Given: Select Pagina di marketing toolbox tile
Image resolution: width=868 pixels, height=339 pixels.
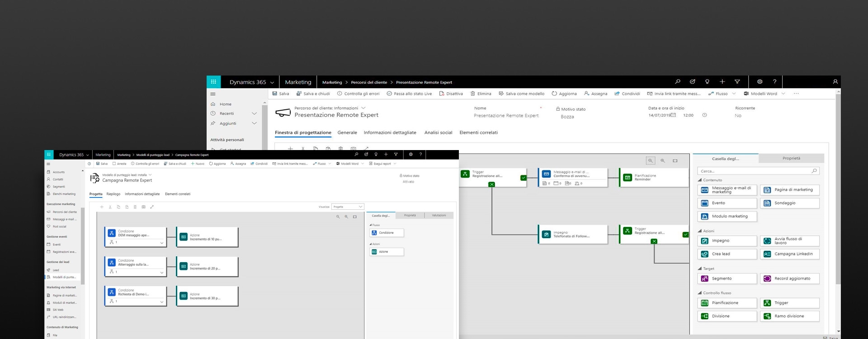Looking at the screenshot, I should coord(789,190).
